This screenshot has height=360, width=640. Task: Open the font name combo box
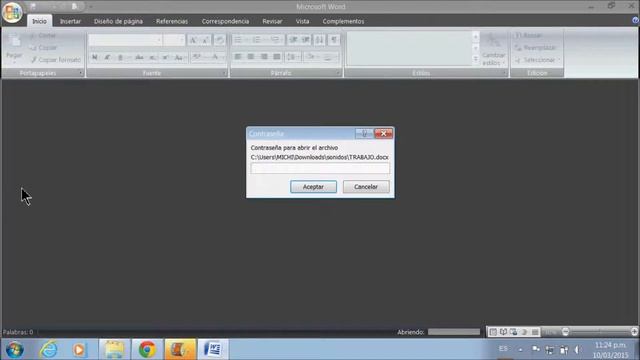[x=125, y=40]
